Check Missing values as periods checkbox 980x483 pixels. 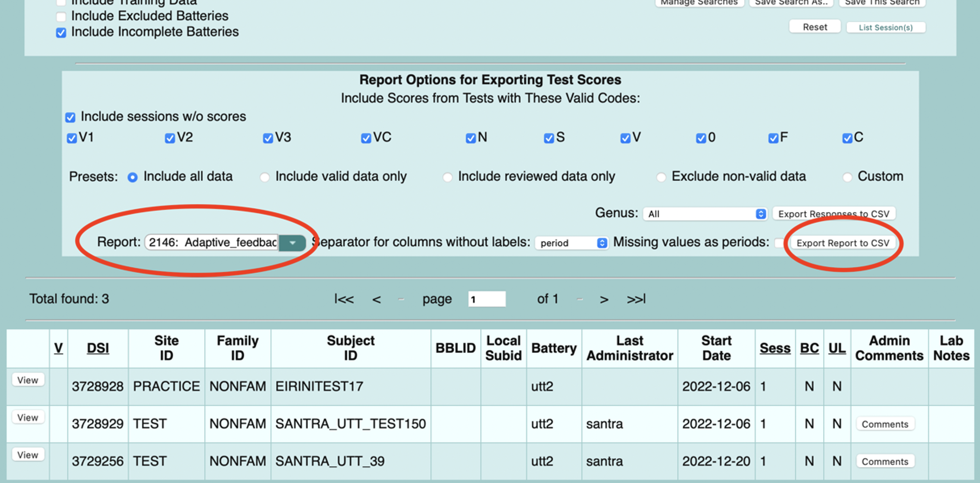[779, 243]
